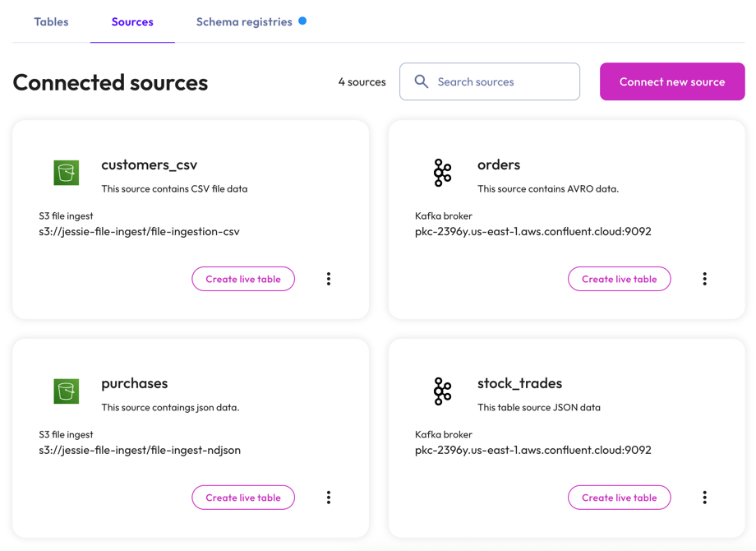Select the orders source name
The image size is (756, 551).
499,164
